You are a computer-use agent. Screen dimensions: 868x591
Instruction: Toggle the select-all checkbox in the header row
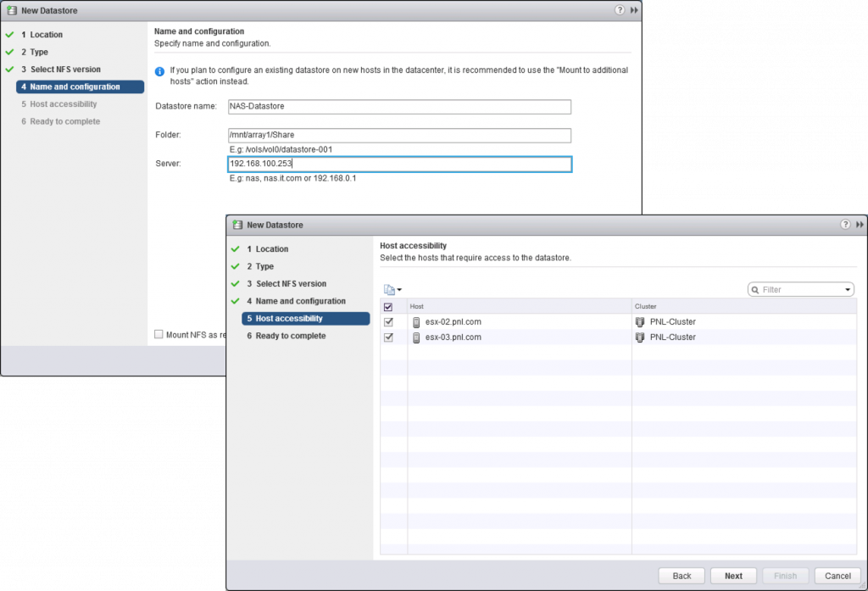[x=387, y=306]
